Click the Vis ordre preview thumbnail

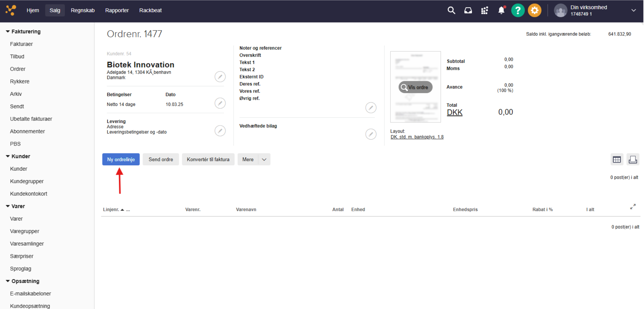tap(415, 87)
